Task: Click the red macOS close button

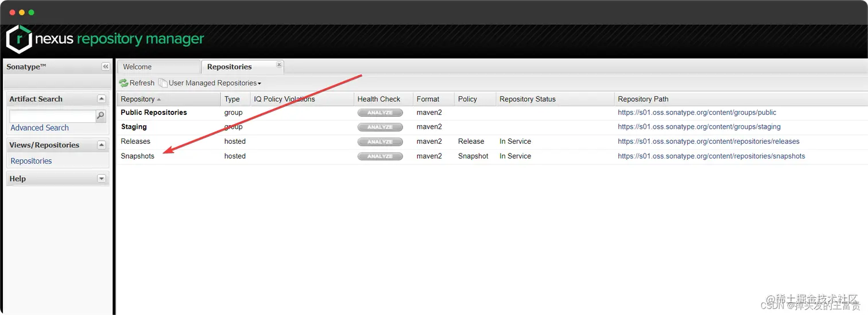Action: pyautogui.click(x=13, y=13)
